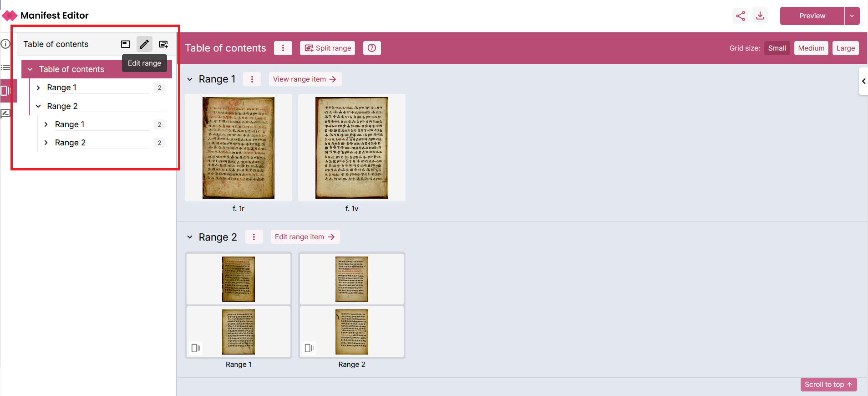868x396 pixels.
Task: Set grid size to Medium
Action: click(811, 48)
